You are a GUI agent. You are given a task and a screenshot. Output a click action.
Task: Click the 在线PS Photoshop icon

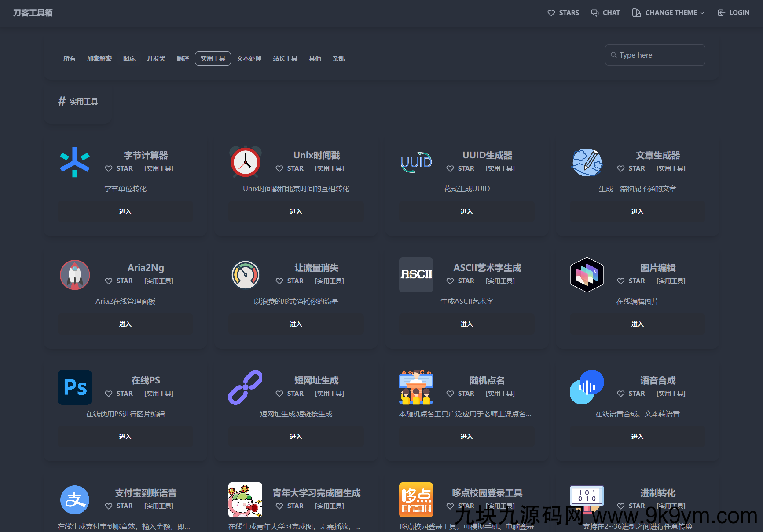pyautogui.click(x=75, y=387)
